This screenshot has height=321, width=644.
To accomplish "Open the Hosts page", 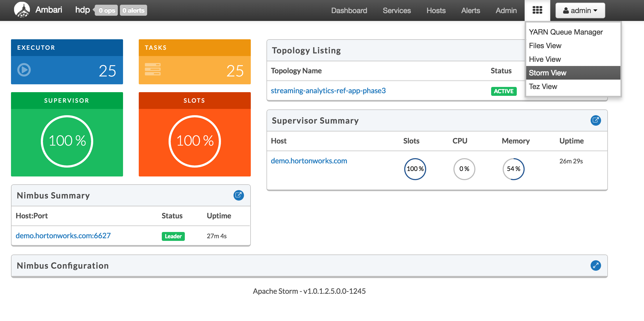I will click(436, 10).
